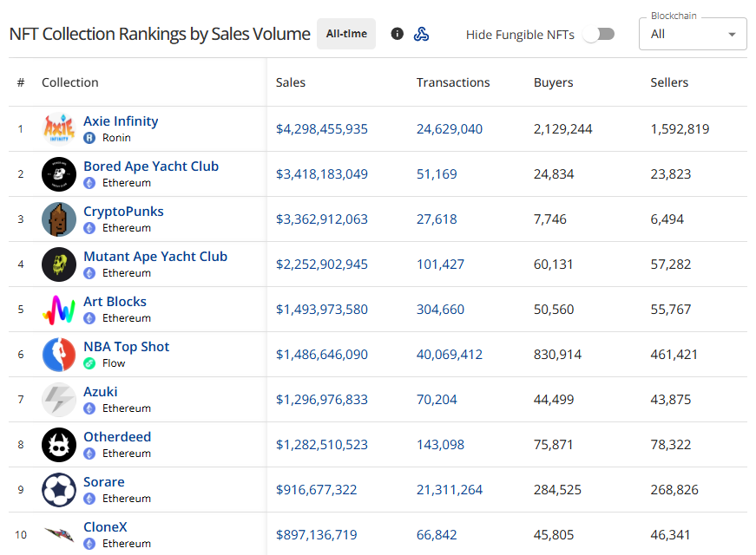
Task: Click the Flow chain icon under NBA Top Shot
Action: (89, 363)
